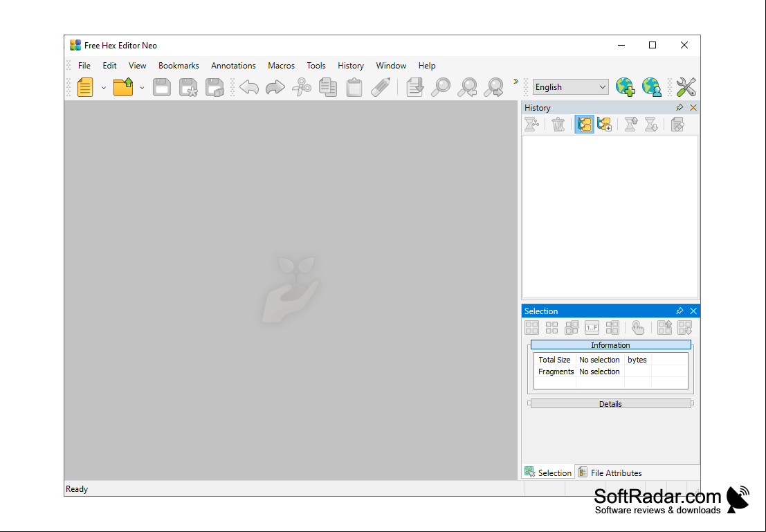Click the document with down arrow icon

click(414, 87)
